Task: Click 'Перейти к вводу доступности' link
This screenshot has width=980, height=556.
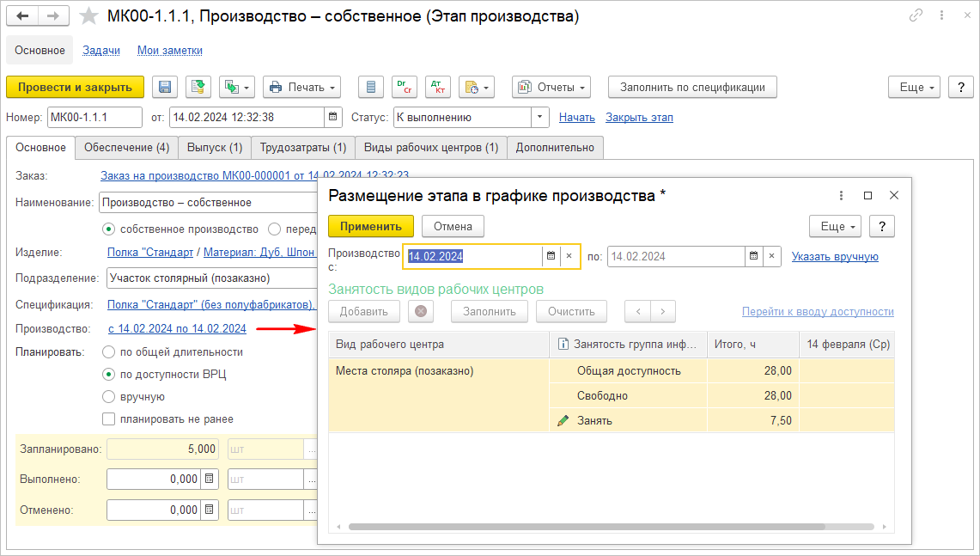Action: [817, 312]
